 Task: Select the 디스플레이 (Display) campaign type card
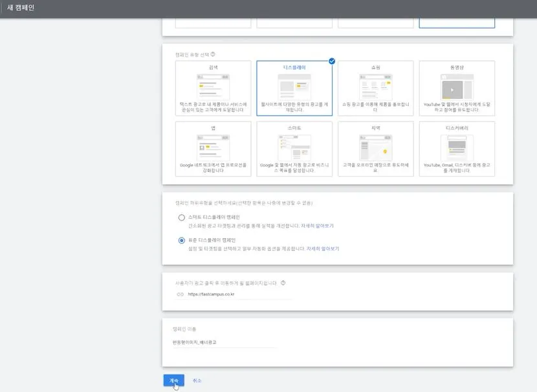294,89
